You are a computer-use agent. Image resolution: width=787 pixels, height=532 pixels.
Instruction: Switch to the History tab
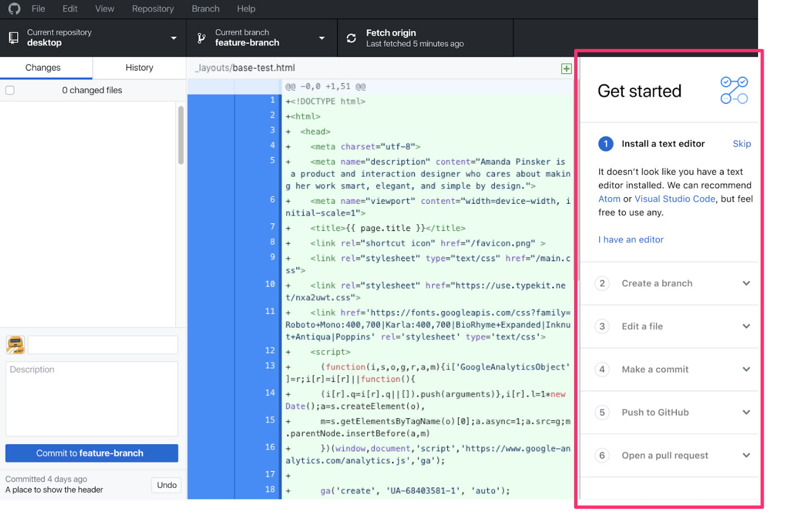pyautogui.click(x=138, y=67)
